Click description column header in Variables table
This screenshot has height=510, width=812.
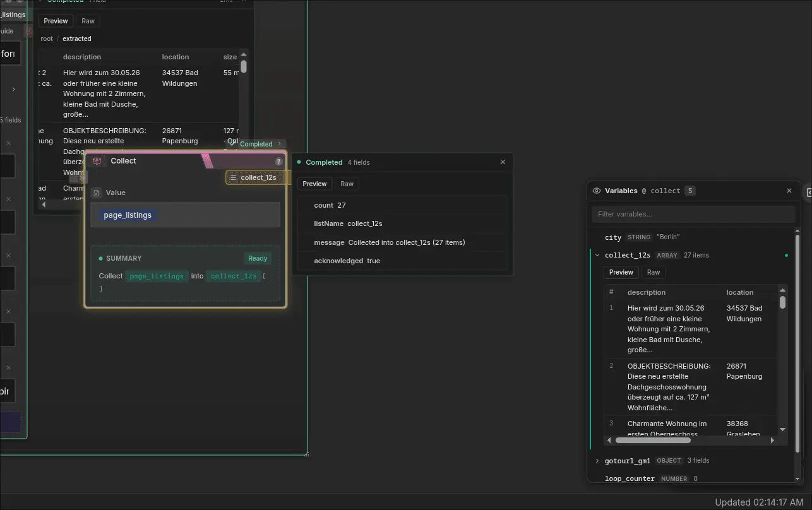tap(647, 292)
